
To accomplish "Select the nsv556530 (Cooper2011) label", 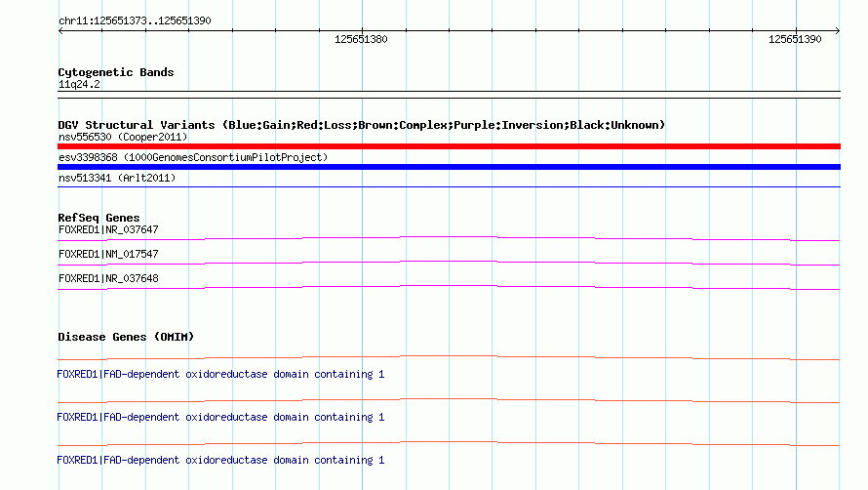I will pyautogui.click(x=123, y=137).
